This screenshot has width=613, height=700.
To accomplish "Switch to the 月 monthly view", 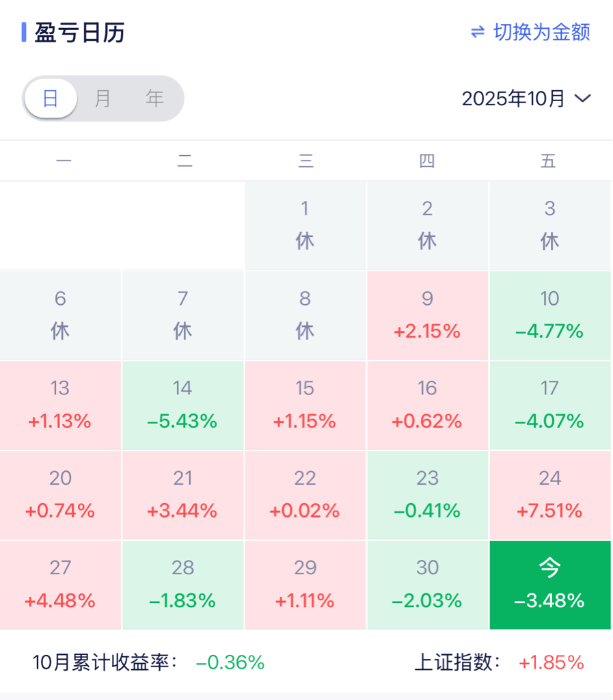I will tap(103, 98).
